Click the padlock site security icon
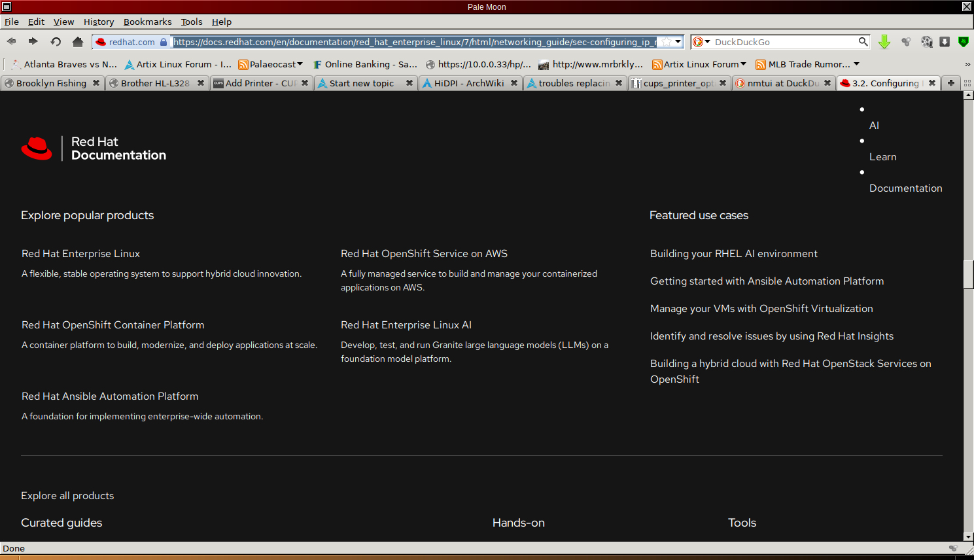 [x=164, y=42]
